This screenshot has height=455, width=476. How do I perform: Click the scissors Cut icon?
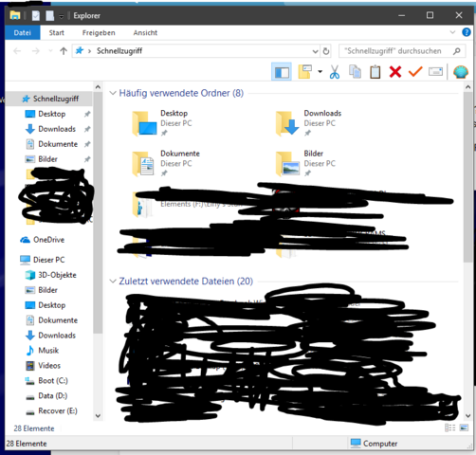(x=335, y=72)
